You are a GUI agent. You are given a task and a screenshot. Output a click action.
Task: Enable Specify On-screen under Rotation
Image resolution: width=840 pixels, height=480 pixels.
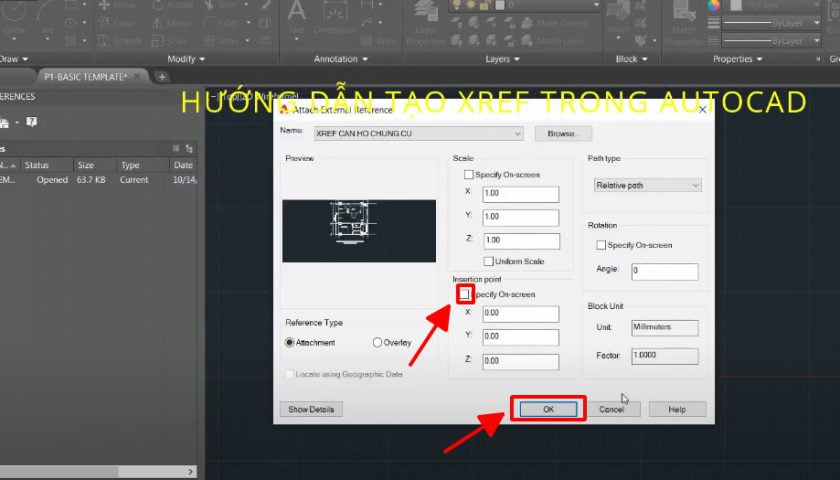click(x=600, y=245)
